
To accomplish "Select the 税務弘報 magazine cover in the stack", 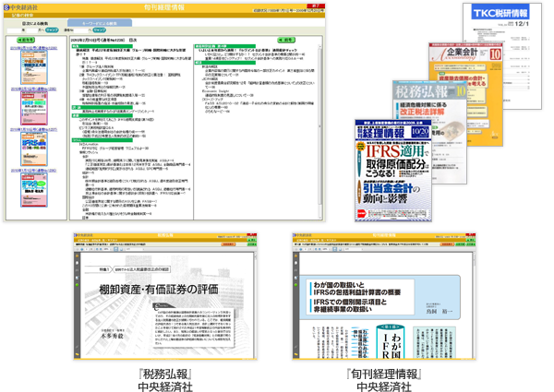I will point(430,132).
